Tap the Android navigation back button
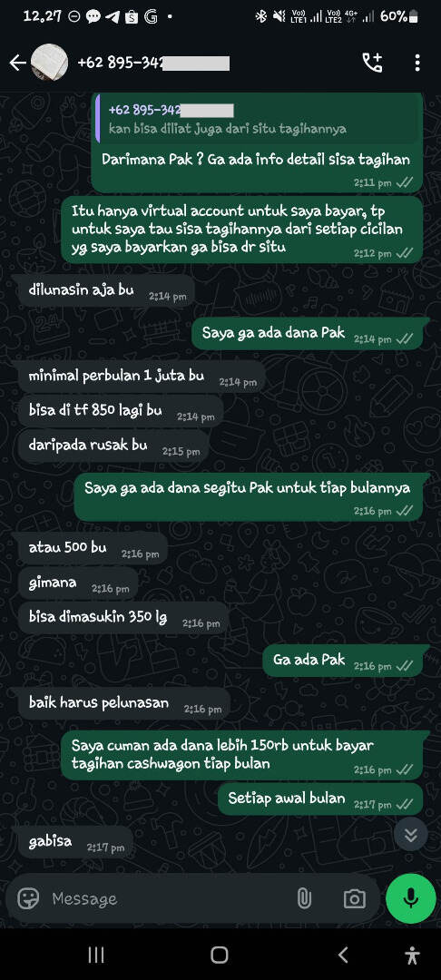This screenshot has width=441, height=980. click(342, 955)
